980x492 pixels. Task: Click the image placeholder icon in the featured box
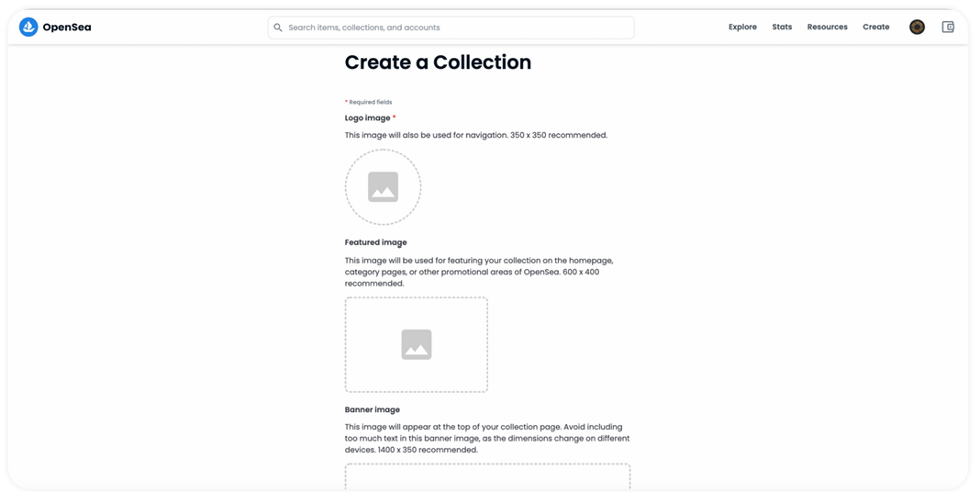click(x=417, y=345)
